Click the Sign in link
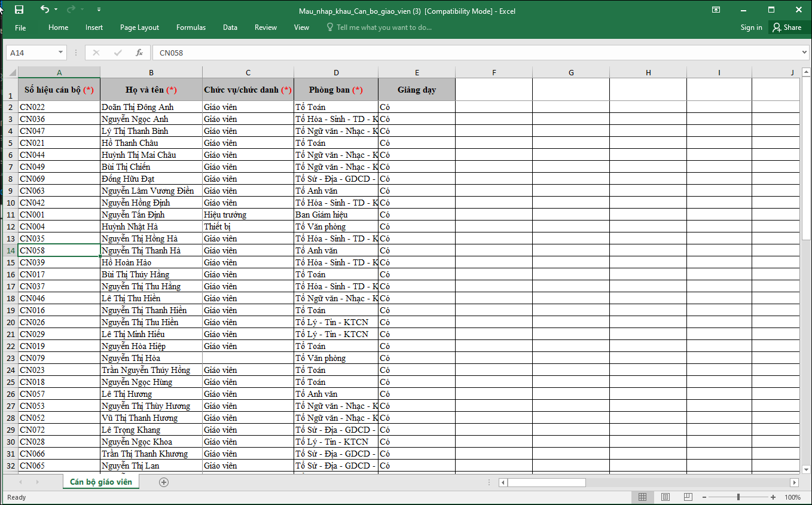Screen dimensions: 812x505 [751, 27]
